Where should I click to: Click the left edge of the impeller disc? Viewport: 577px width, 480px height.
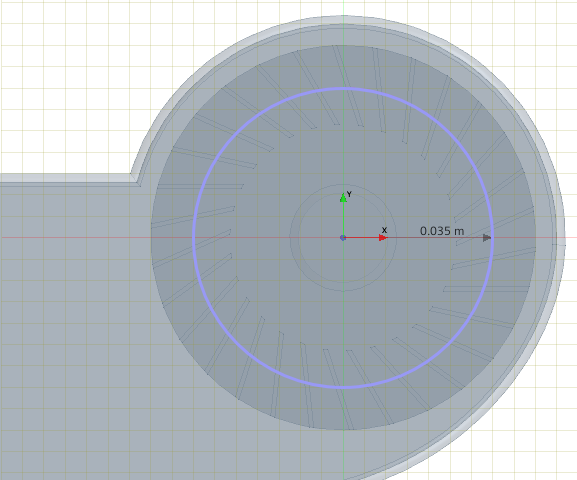[151, 237]
